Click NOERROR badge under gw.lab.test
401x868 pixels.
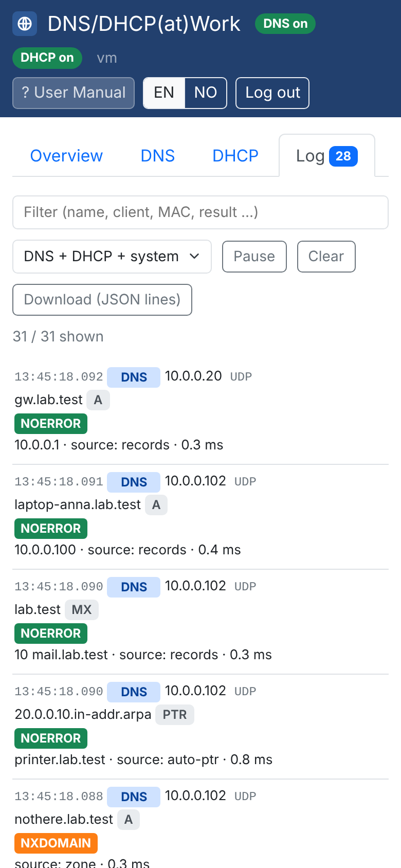pyautogui.click(x=51, y=424)
